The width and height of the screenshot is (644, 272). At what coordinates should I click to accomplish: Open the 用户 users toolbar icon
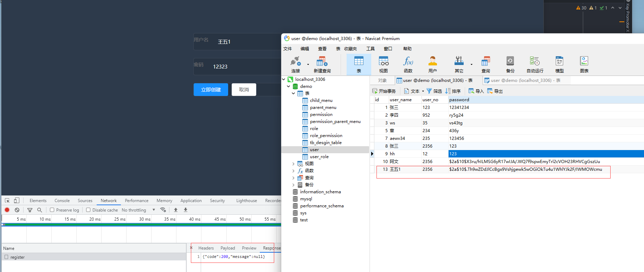tap(433, 61)
